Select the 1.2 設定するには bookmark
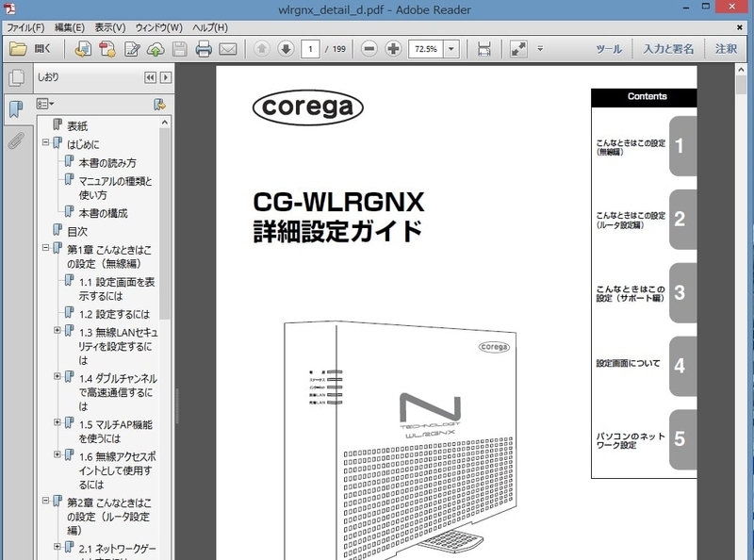Screen dimensions: 754x560 (x=114, y=314)
